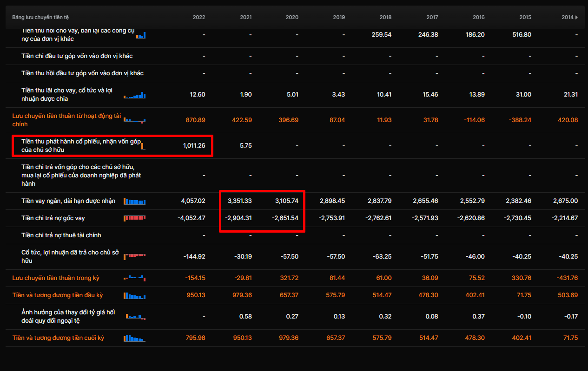Viewport: 588px width, 371px height.
Task: Click the Bảng lưu chuyển tiền tệ header
Action: tap(40, 17)
